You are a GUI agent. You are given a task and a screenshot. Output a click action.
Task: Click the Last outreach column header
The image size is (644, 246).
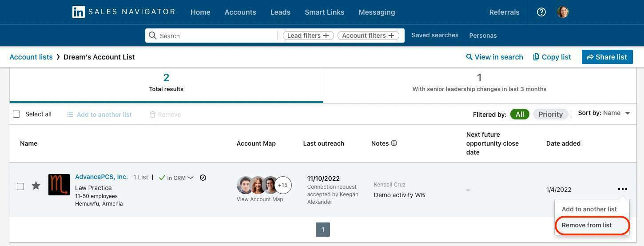324,143
